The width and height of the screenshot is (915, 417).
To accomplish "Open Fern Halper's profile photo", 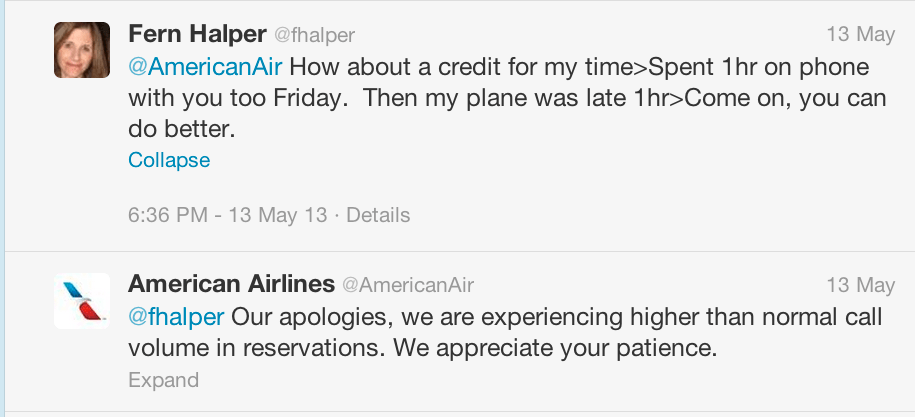I will [x=82, y=50].
